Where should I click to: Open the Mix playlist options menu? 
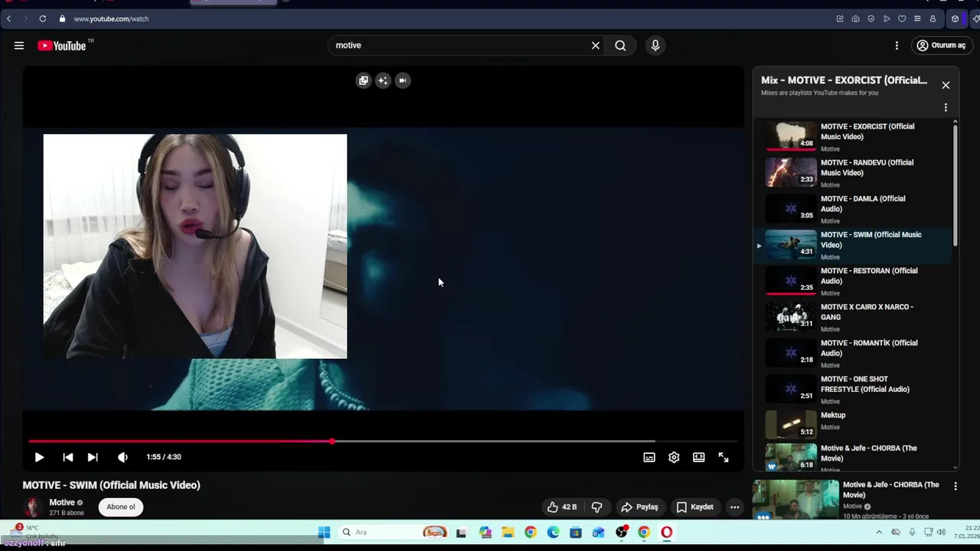tap(946, 108)
